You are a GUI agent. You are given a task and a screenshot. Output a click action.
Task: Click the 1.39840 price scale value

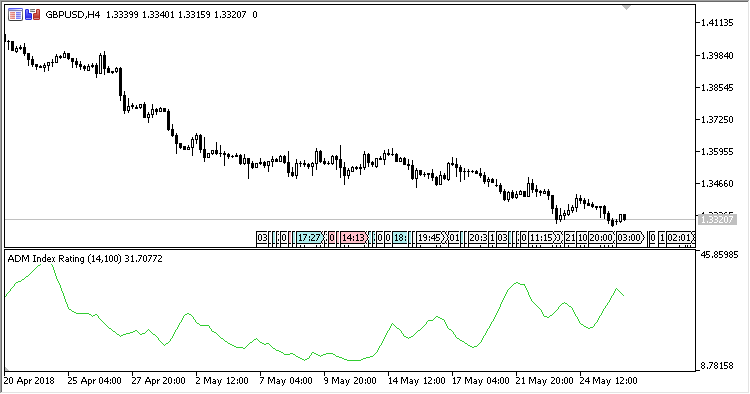pos(717,55)
